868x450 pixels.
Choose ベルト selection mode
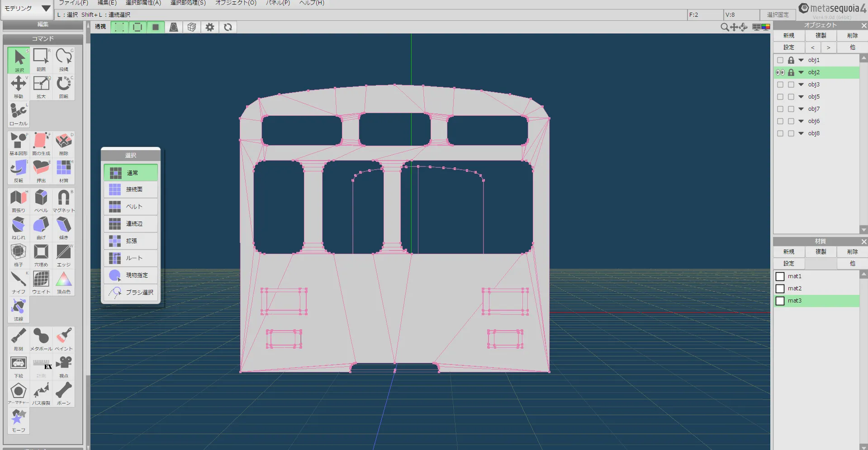pos(131,207)
